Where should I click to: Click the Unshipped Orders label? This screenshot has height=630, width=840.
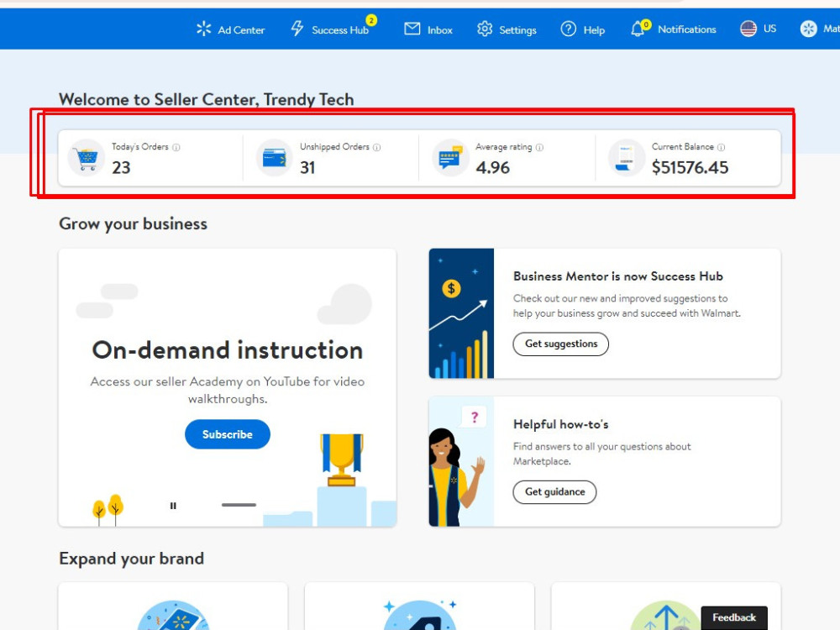click(x=334, y=147)
